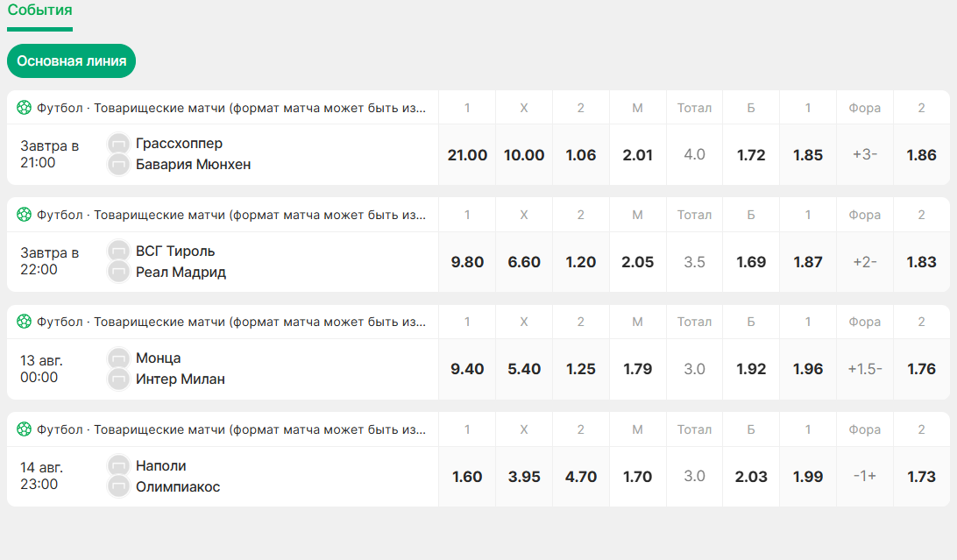957x560 pixels.
Task: Select handicap 2 odds 1.86
Action: pos(921,155)
